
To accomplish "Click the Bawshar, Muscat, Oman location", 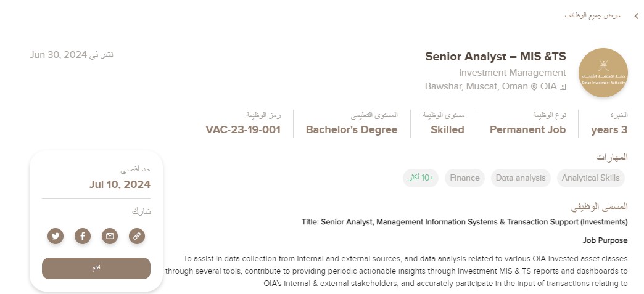I will (476, 87).
